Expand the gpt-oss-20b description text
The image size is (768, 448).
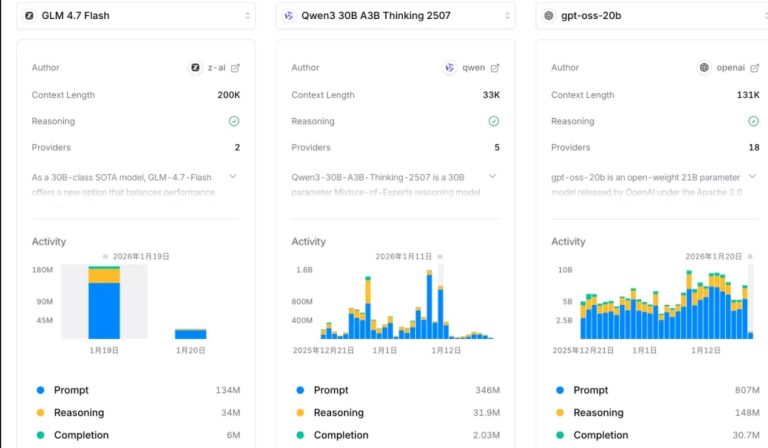(x=750, y=176)
